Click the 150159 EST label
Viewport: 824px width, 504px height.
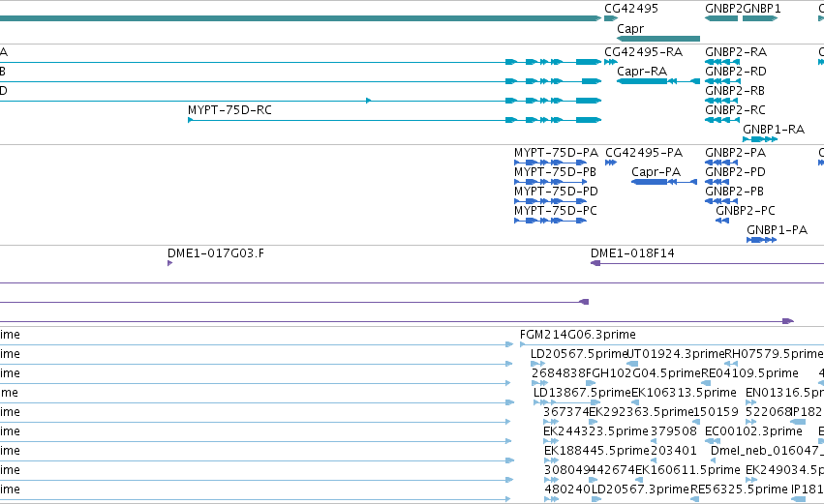click(717, 413)
